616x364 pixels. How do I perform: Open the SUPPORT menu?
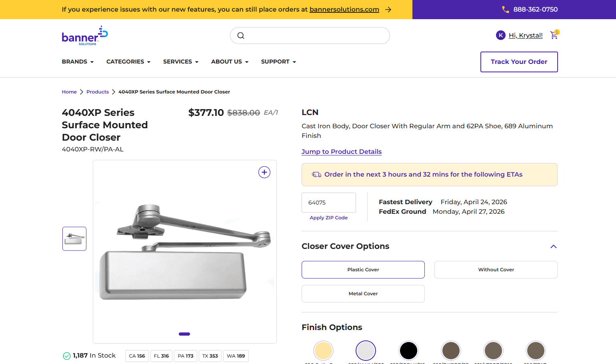point(278,62)
